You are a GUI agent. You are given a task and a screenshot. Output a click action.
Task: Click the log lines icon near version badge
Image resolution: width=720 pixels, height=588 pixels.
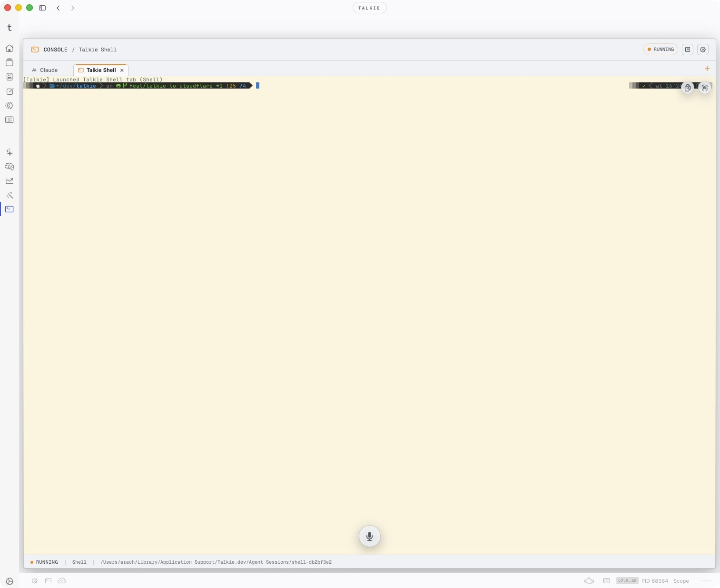[x=607, y=581]
